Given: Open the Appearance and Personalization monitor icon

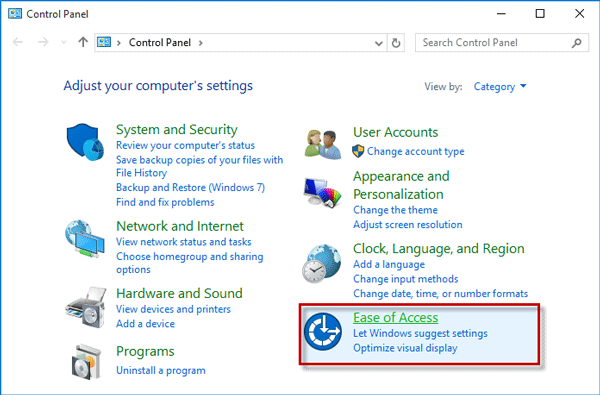Looking at the screenshot, I should (322, 193).
